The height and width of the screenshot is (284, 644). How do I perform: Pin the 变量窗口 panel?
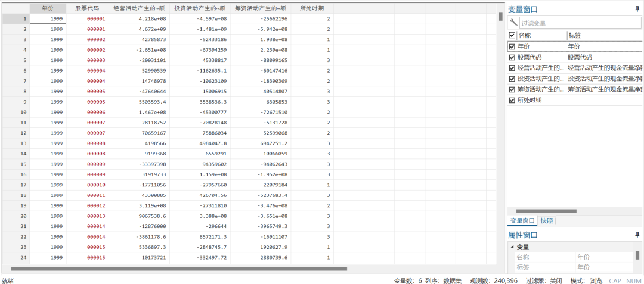pyautogui.click(x=637, y=8)
